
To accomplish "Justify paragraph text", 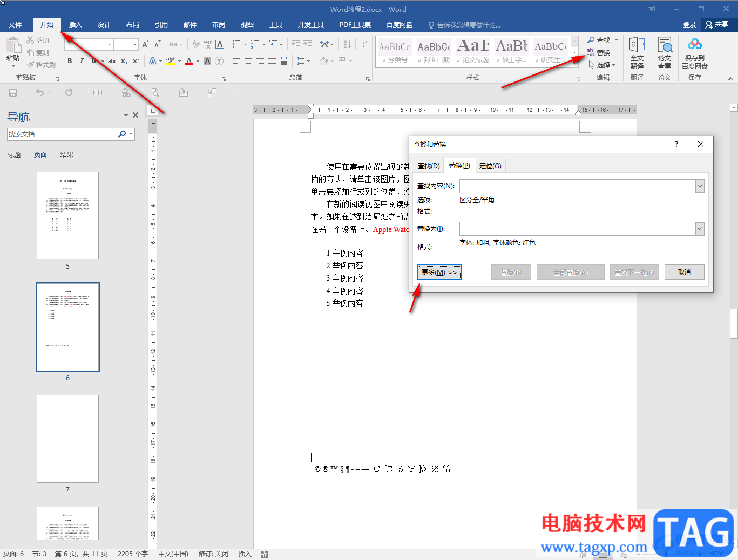I will pyautogui.click(x=272, y=61).
